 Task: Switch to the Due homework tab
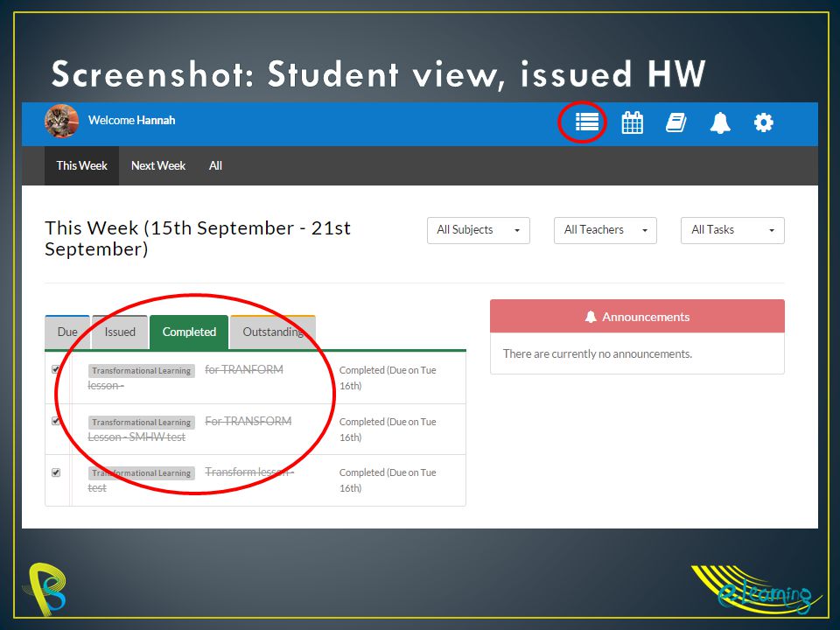67,332
